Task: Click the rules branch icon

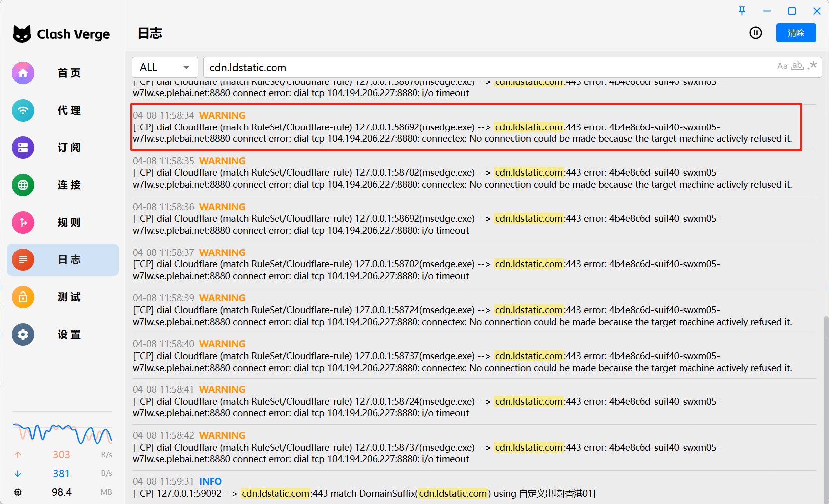Action: 23,223
